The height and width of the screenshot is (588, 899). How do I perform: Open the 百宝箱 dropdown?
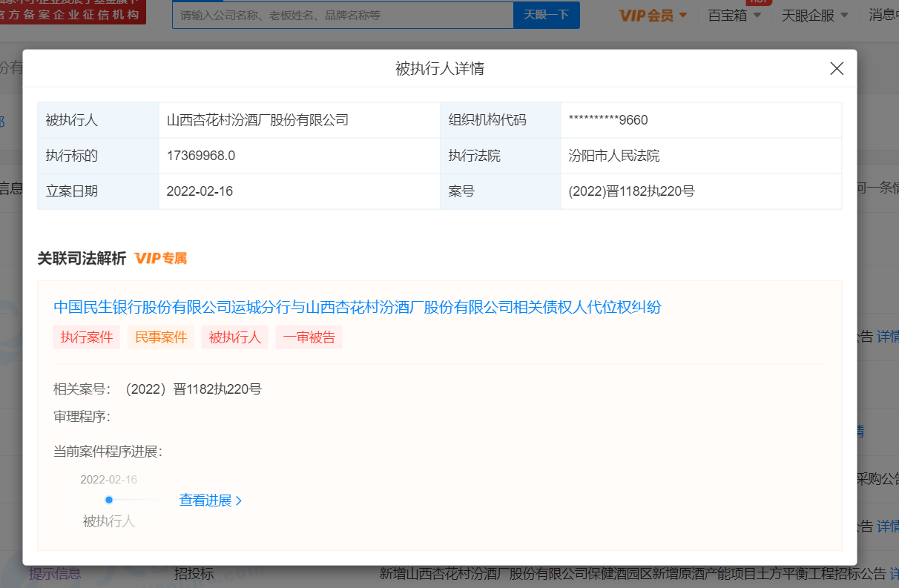734,15
